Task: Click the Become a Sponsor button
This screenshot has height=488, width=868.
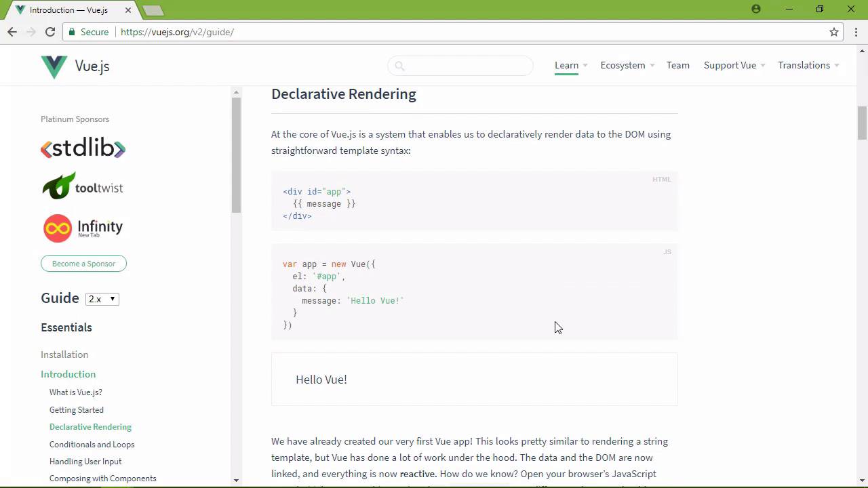Action: click(x=83, y=264)
